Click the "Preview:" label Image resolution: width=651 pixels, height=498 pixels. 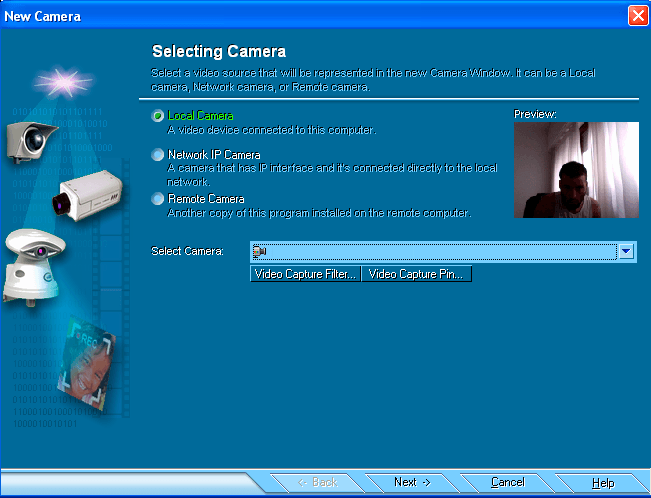[535, 114]
